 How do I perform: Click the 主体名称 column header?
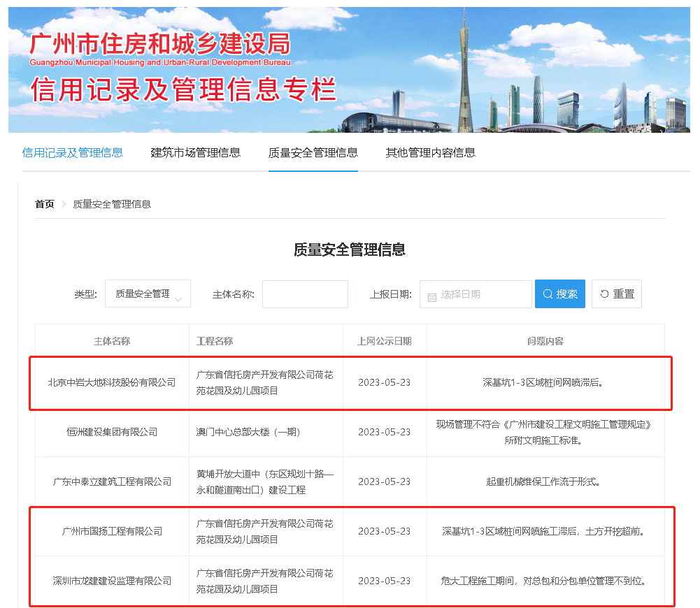[x=112, y=341]
